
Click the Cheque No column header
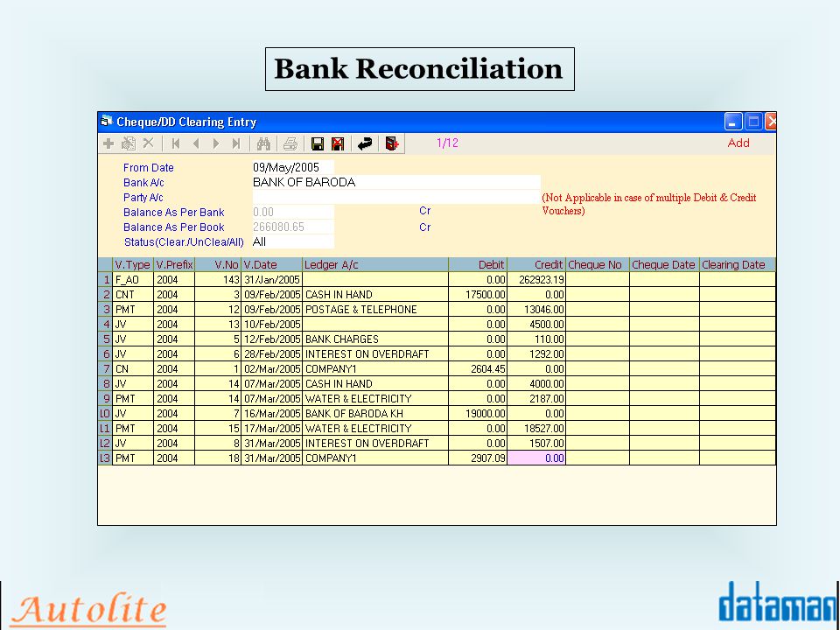tap(598, 264)
